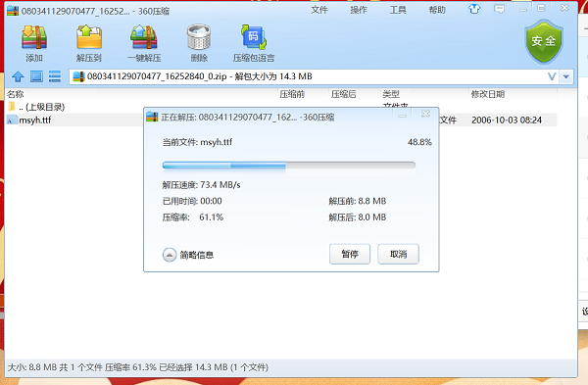Click the parent directory folder icon
588x385 pixels.
tap(12, 107)
